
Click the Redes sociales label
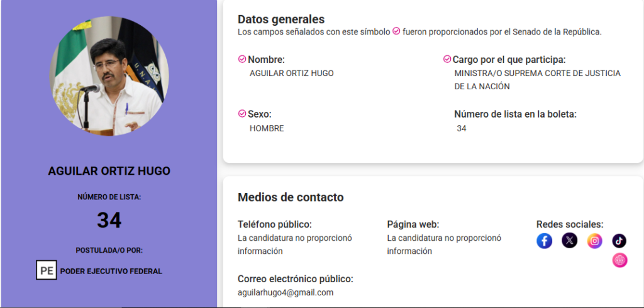570,224
